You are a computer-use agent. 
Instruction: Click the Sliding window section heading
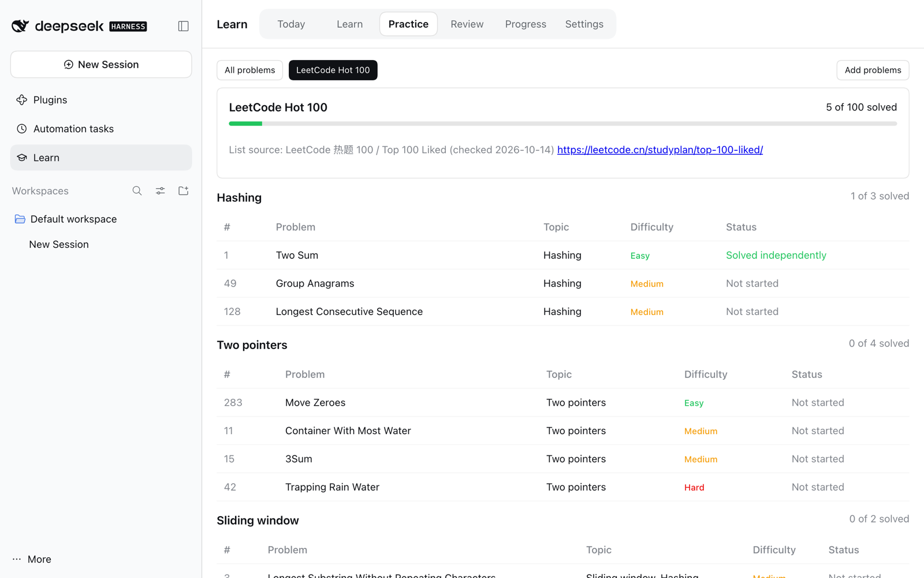tap(258, 521)
